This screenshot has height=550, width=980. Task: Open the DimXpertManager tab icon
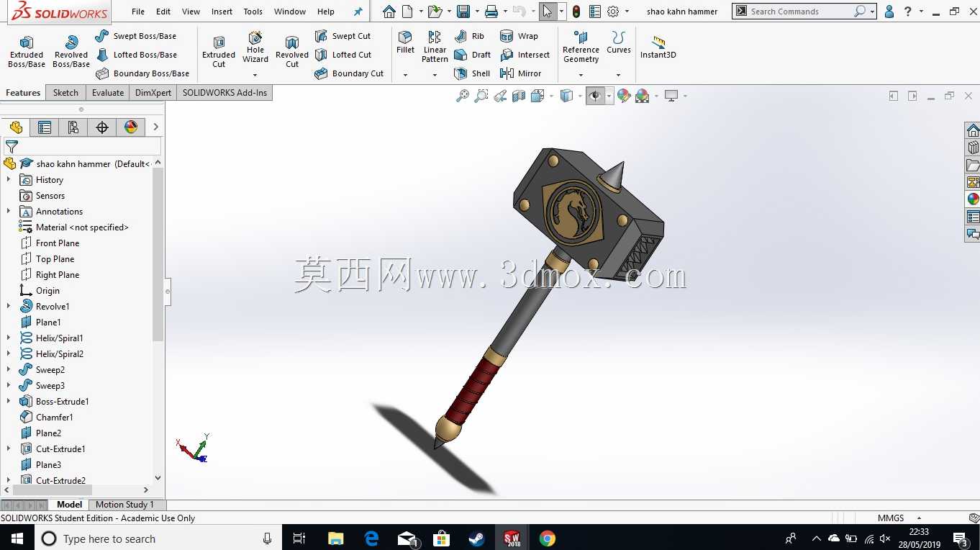click(102, 127)
